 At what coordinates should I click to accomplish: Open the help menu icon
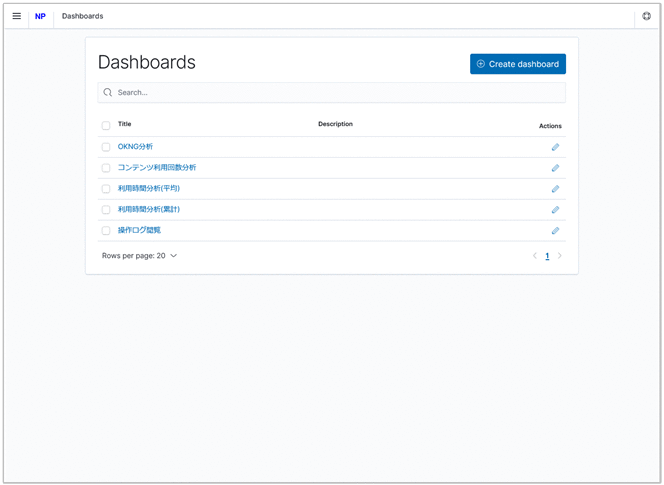[646, 16]
